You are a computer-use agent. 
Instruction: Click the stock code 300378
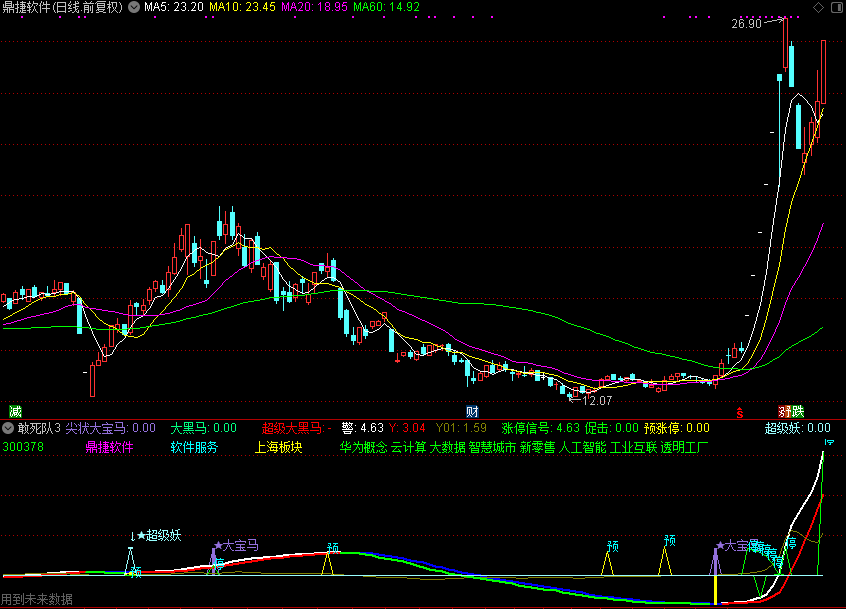pos(23,447)
